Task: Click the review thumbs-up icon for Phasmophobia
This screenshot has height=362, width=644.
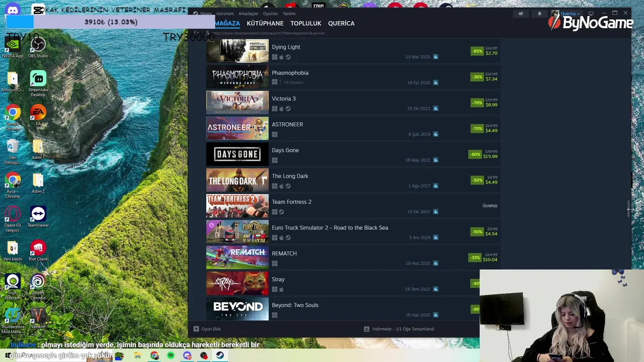Action: (x=436, y=82)
